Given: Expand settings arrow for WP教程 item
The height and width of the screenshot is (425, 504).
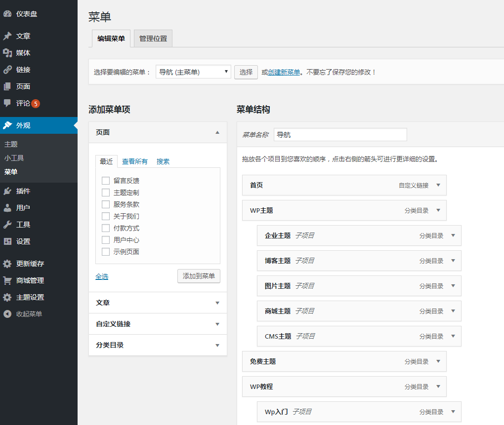Looking at the screenshot, I should (x=438, y=386).
